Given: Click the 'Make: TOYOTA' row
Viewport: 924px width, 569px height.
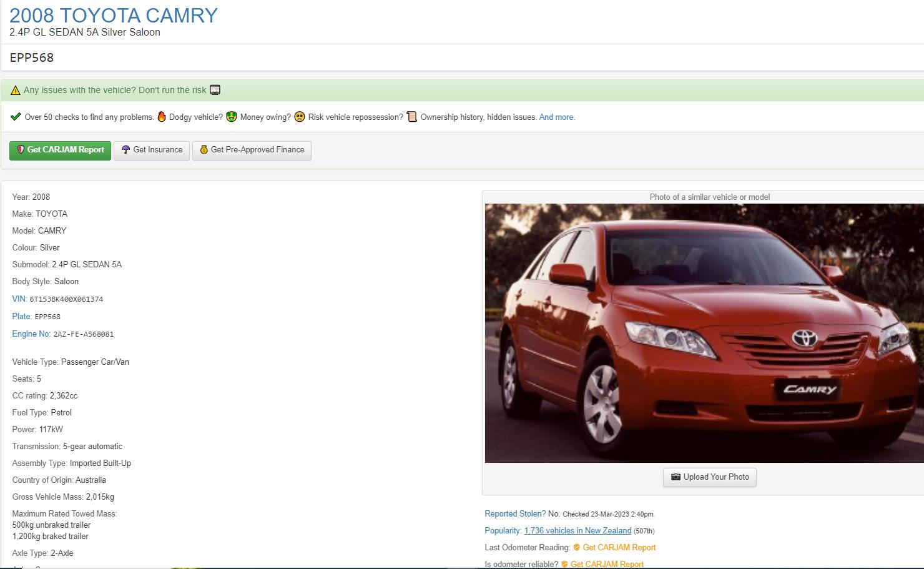Looking at the screenshot, I should coord(40,214).
